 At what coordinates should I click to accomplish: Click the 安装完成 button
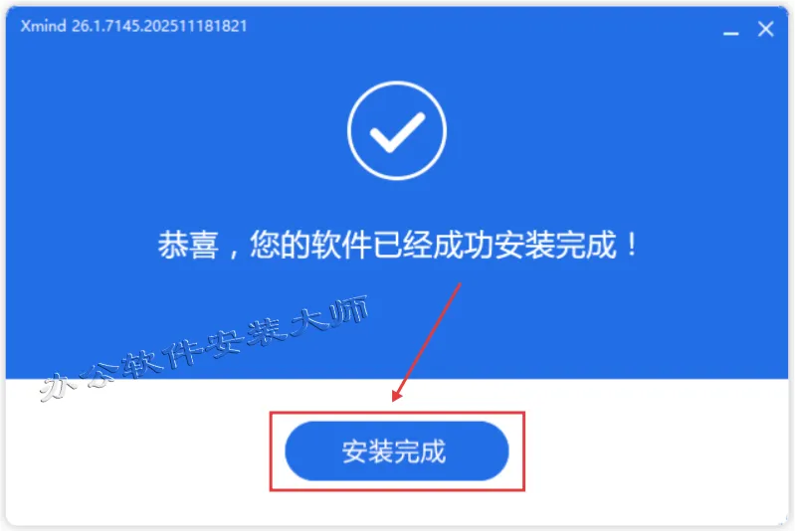click(396, 450)
